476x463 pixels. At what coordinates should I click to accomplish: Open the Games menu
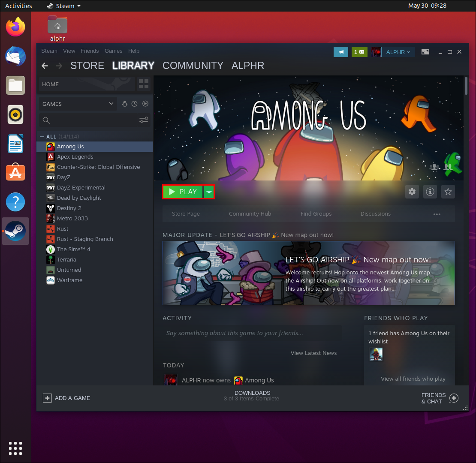[113, 51]
